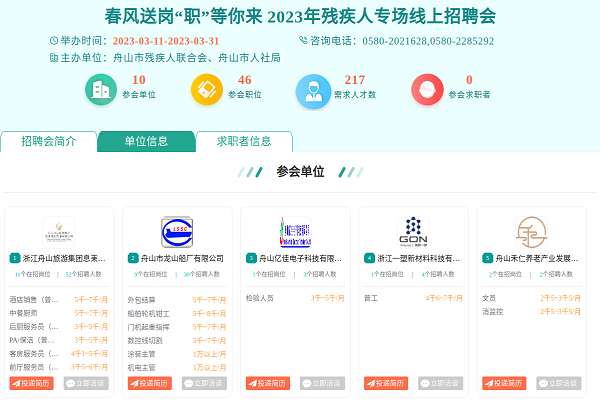Open company link 舟山市龙山船厂有限公司
This screenshot has height=405, width=600.
(182, 258)
